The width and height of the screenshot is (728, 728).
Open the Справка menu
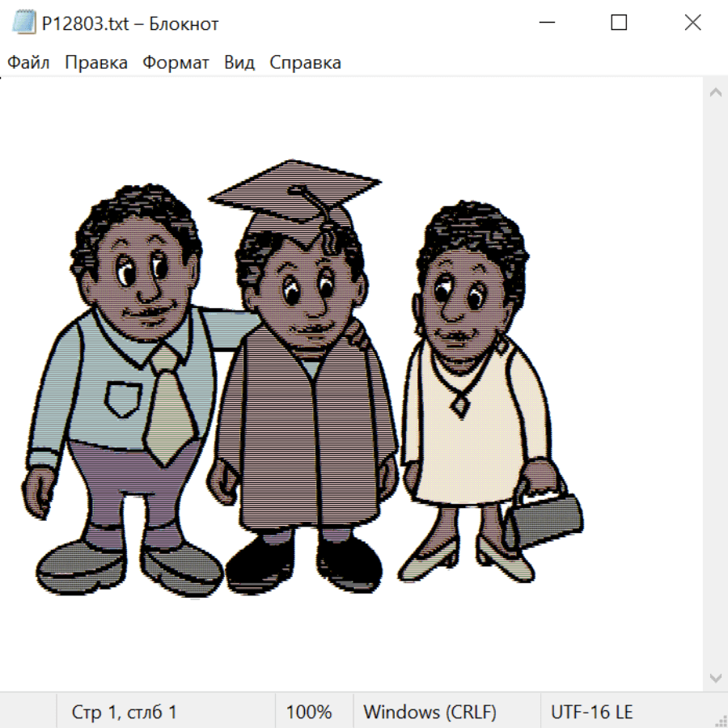[x=305, y=63]
